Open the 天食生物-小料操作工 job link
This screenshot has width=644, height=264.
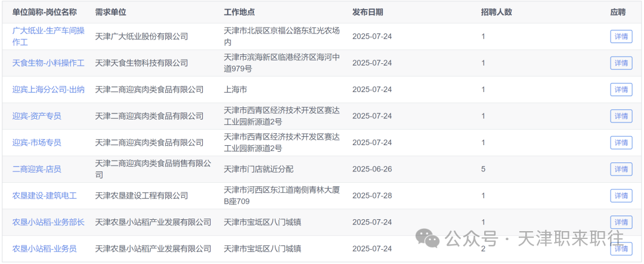tap(48, 63)
